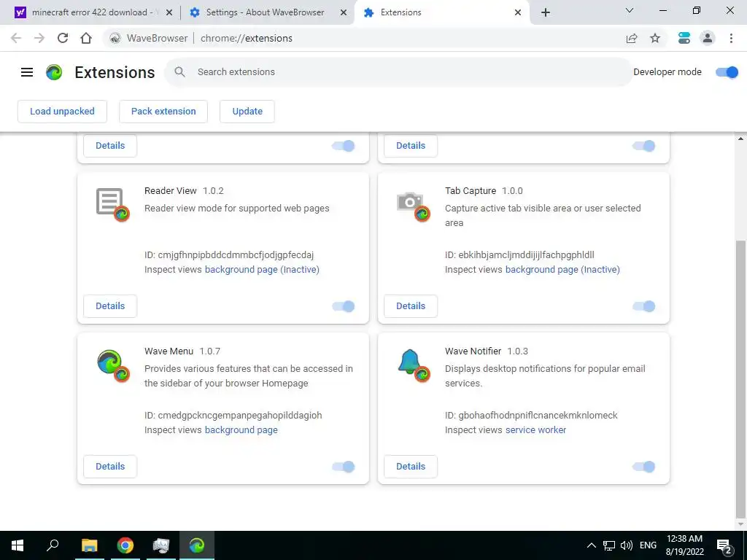Open Tab Capture Details
This screenshot has height=560, width=747.
tap(411, 306)
